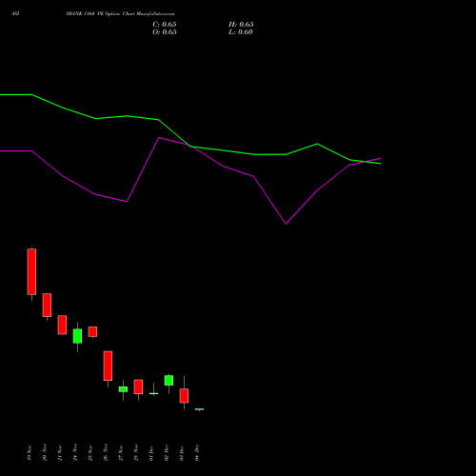This screenshot has height=476, width=476.
Task: Select the 01 Dec date label
Action: click(151, 453)
